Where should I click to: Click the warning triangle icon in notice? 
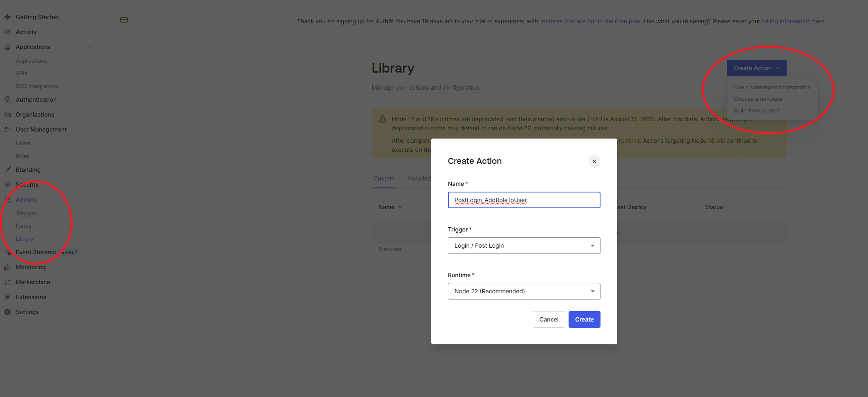point(383,119)
